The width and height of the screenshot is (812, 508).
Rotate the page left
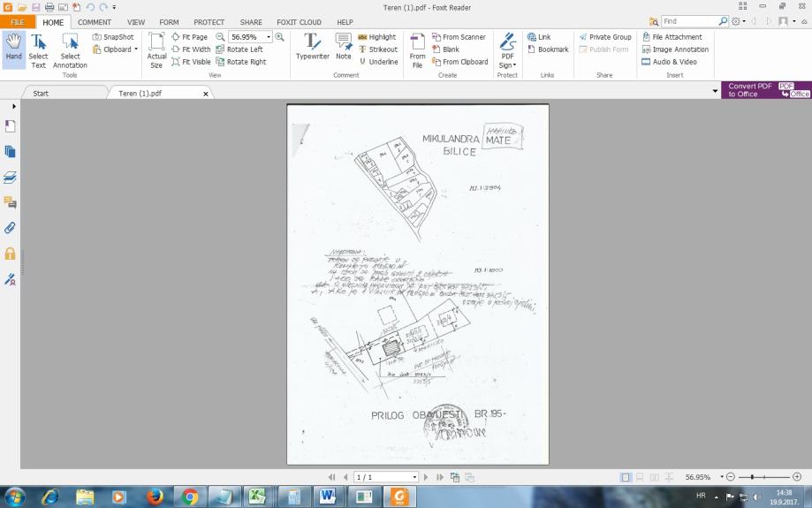[239, 49]
